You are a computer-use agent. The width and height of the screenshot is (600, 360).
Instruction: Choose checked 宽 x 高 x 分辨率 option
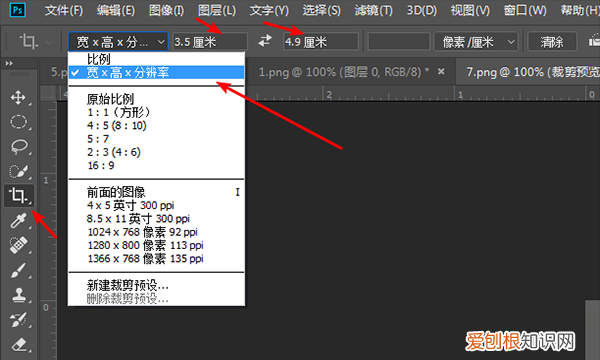(x=156, y=72)
